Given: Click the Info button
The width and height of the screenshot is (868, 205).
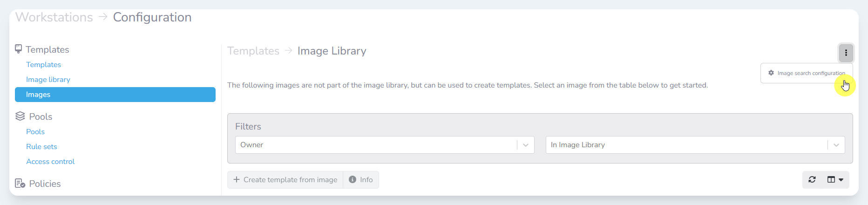Looking at the screenshot, I should pyautogui.click(x=361, y=180).
